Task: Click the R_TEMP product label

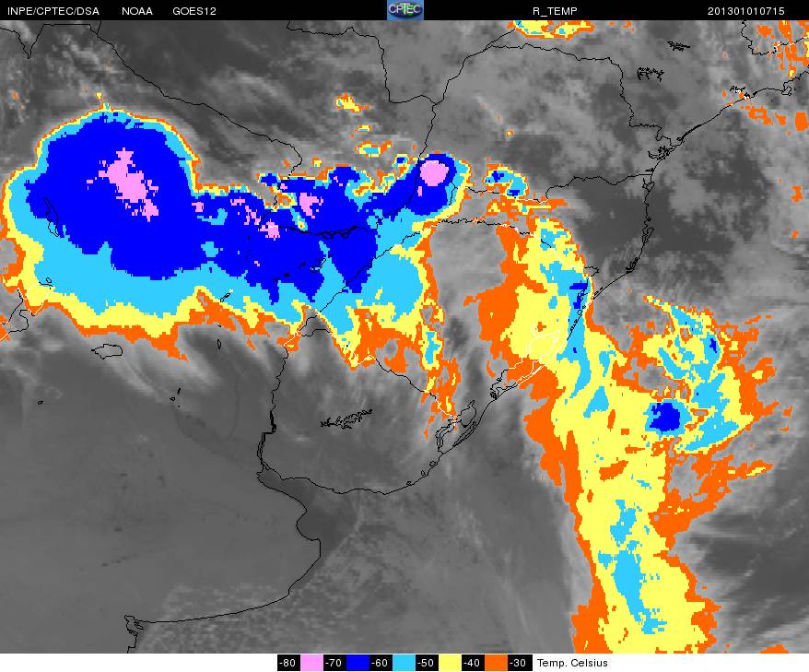Action: (555, 11)
